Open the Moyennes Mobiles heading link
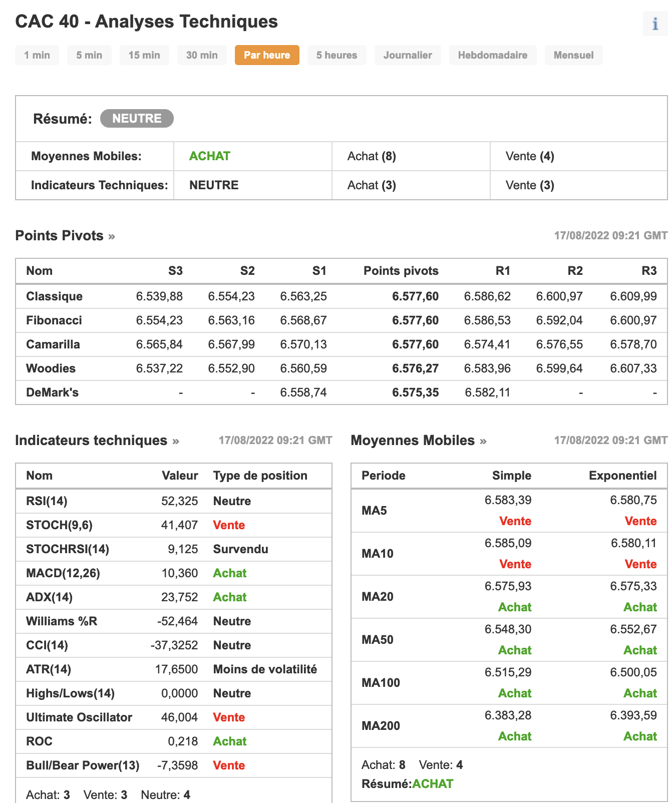This screenshot has height=803, width=672. [x=412, y=441]
